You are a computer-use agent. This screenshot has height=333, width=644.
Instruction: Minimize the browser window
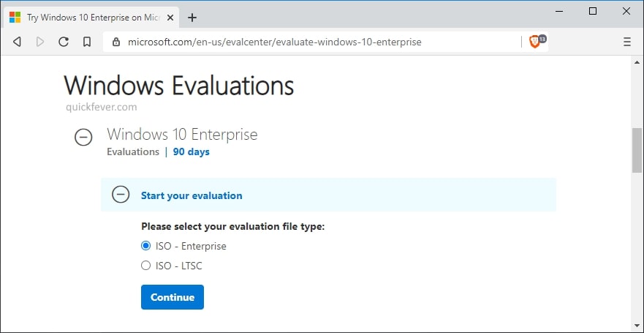559,12
